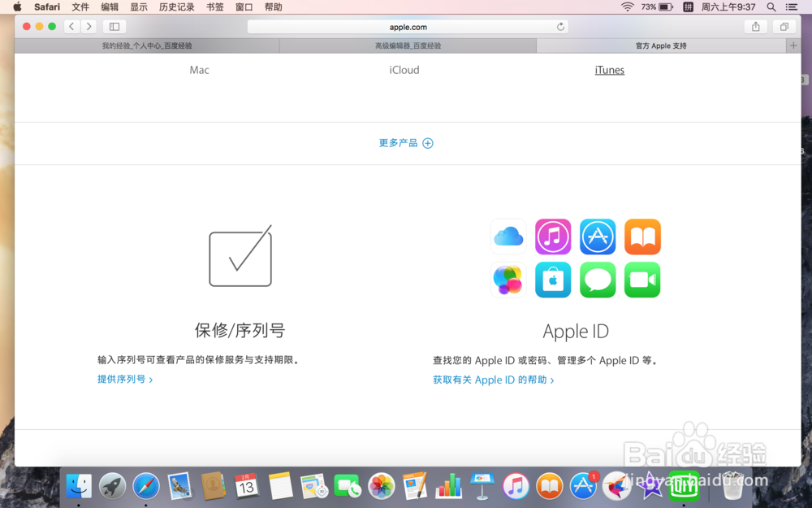Select the 官方 Apple 支持 tab
The height and width of the screenshot is (508, 812).
click(661, 46)
